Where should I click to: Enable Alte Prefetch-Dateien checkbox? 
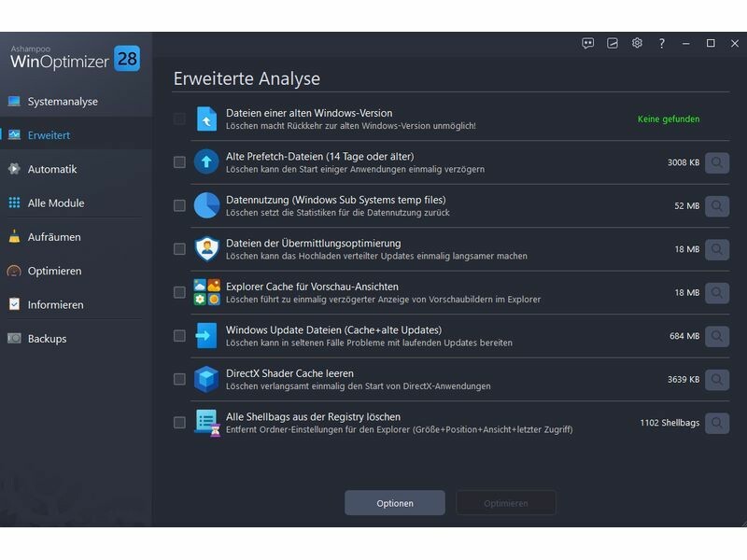(179, 162)
